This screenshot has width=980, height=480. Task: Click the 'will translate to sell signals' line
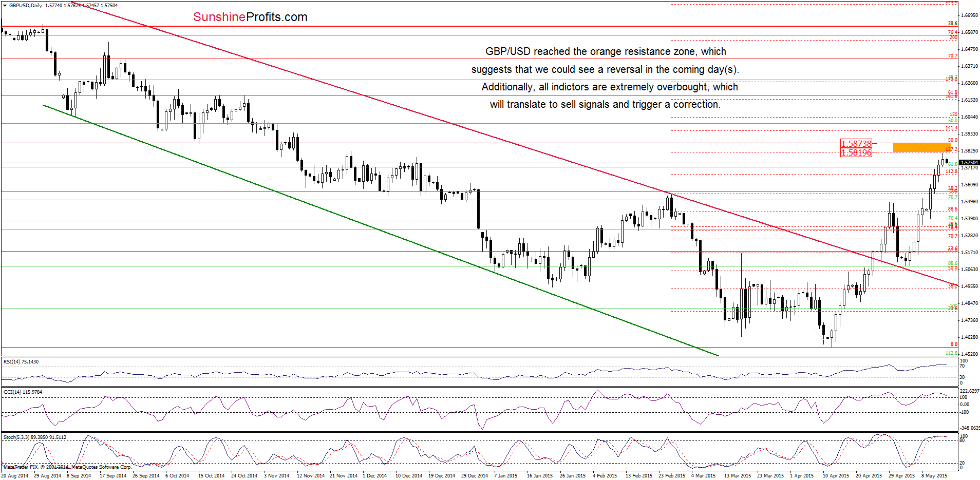pyautogui.click(x=605, y=104)
